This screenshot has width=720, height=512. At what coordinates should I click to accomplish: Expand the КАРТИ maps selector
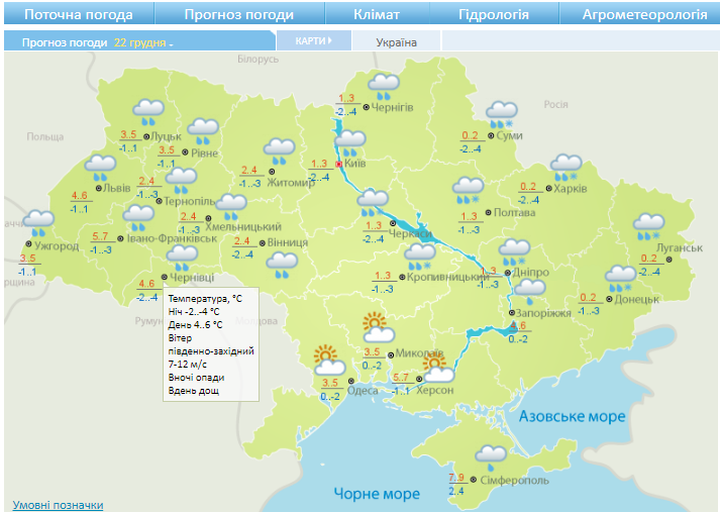(314, 41)
